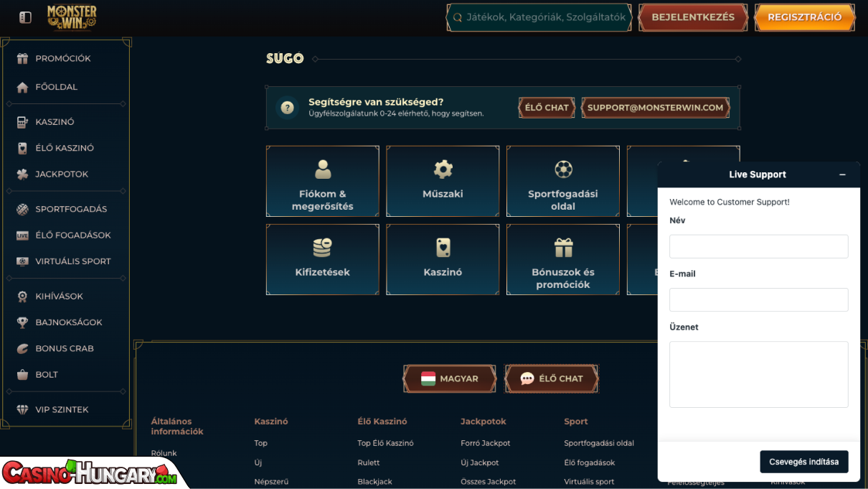Open footer link Forró Jackpot
Viewport: 868px width, 489px height.
[486, 443]
